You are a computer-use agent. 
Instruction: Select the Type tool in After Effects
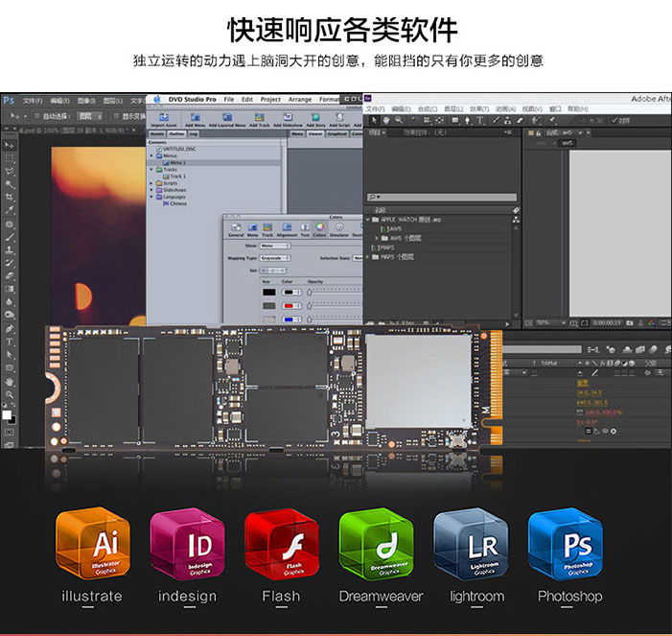[x=479, y=121]
